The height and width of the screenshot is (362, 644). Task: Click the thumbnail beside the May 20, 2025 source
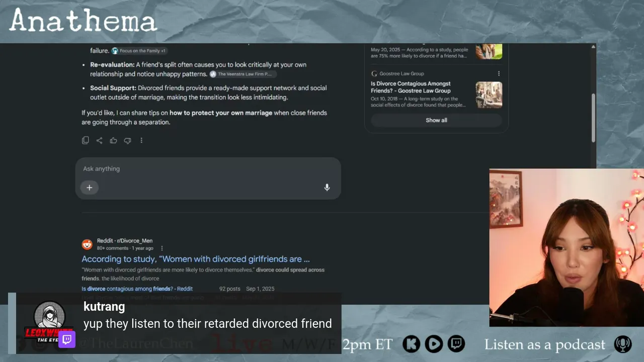[x=489, y=51]
